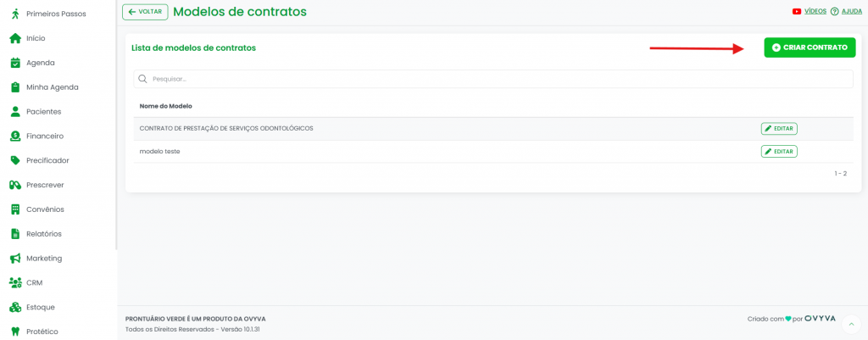Image resolution: width=868 pixels, height=340 pixels.
Task: Open the CRM sidebar entry
Action: (34, 282)
